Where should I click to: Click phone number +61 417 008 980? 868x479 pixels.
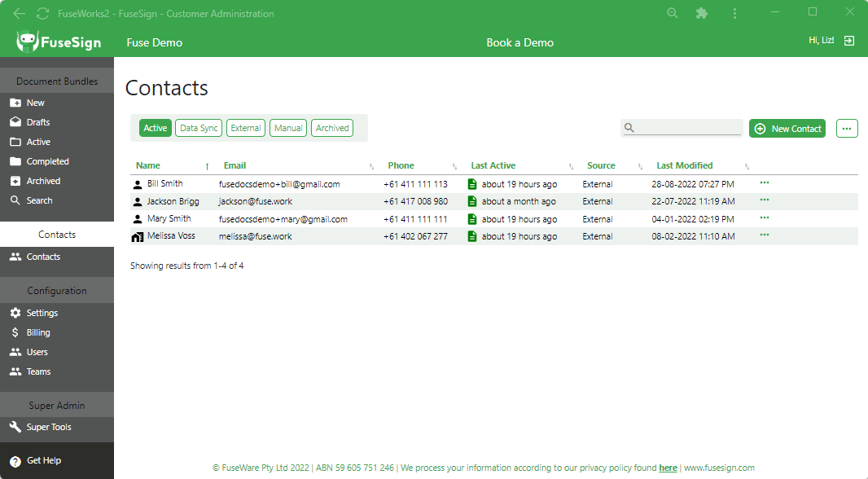pos(416,201)
